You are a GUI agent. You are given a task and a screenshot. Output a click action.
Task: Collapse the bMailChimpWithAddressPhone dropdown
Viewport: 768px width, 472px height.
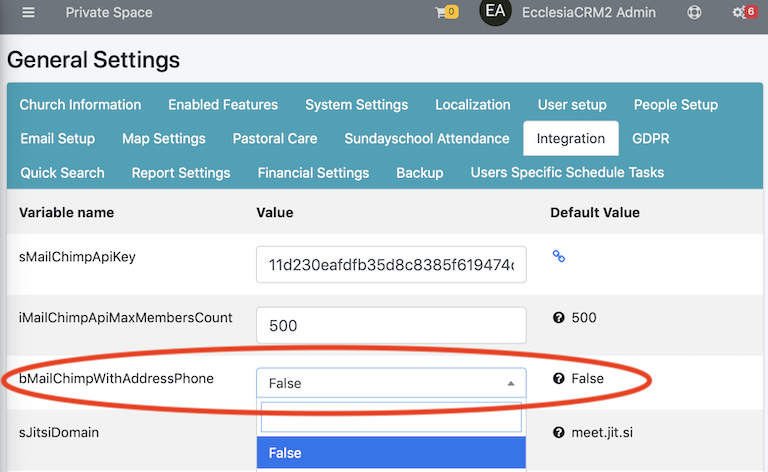[x=391, y=383]
